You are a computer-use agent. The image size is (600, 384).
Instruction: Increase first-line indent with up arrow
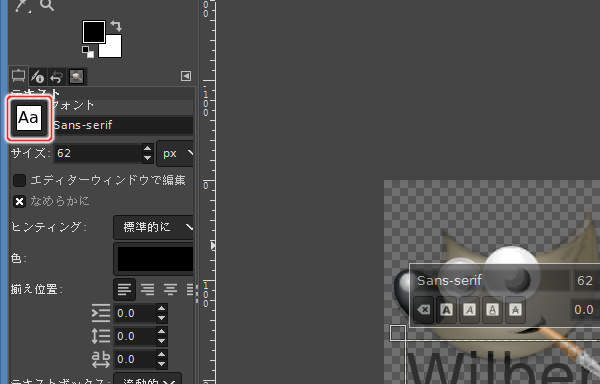(x=161, y=309)
